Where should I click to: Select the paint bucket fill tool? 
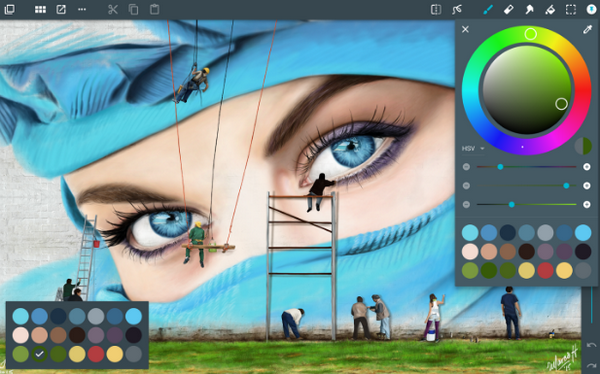coord(550,10)
